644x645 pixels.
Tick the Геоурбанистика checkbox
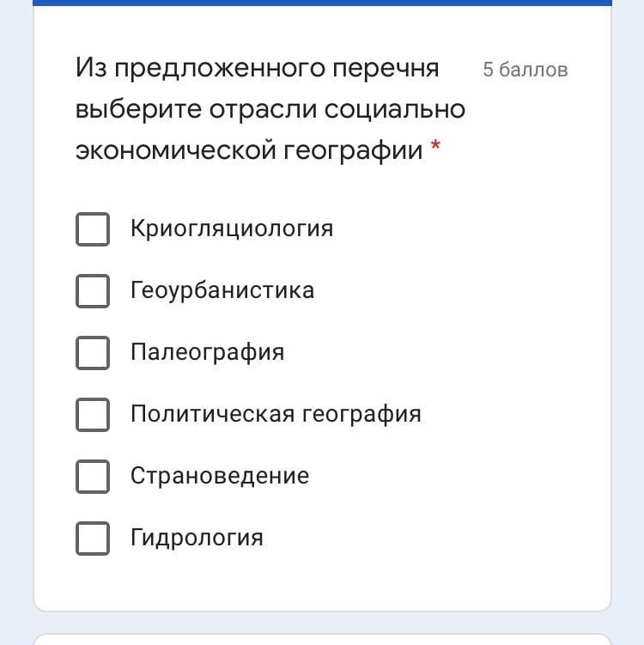point(93,291)
